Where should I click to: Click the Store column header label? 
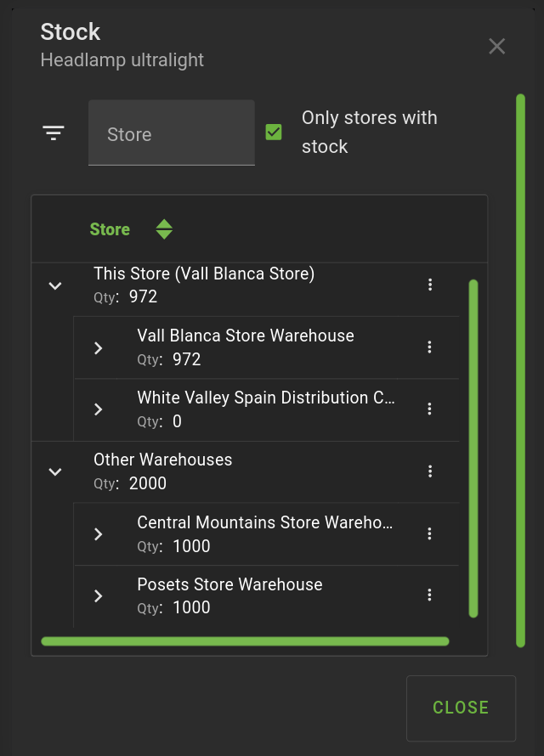click(x=110, y=229)
